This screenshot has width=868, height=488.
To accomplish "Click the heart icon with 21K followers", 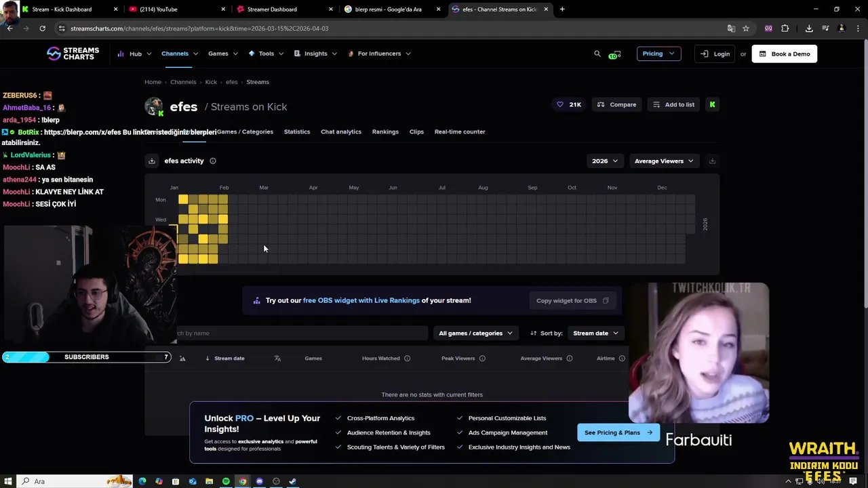I will 560,104.
